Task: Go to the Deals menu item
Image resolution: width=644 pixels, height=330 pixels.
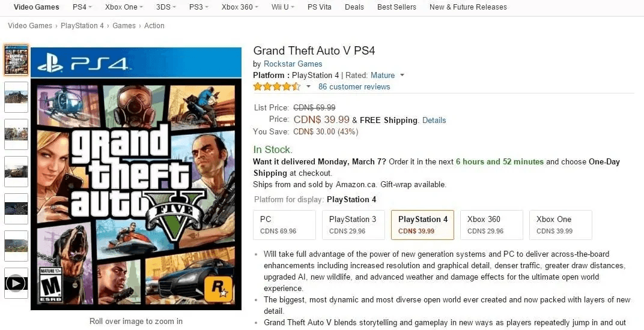Action: click(354, 7)
